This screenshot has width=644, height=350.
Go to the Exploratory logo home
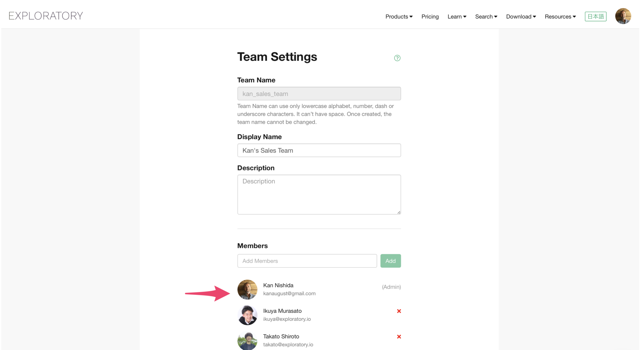pos(46,16)
